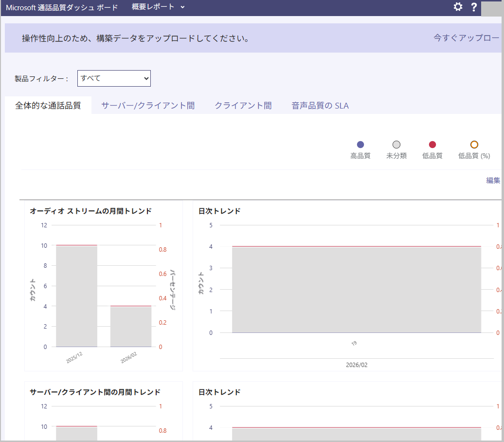Viewport: 504px width, 442px height.
Task: Toggle the 未分類 legend circle
Action: point(396,145)
